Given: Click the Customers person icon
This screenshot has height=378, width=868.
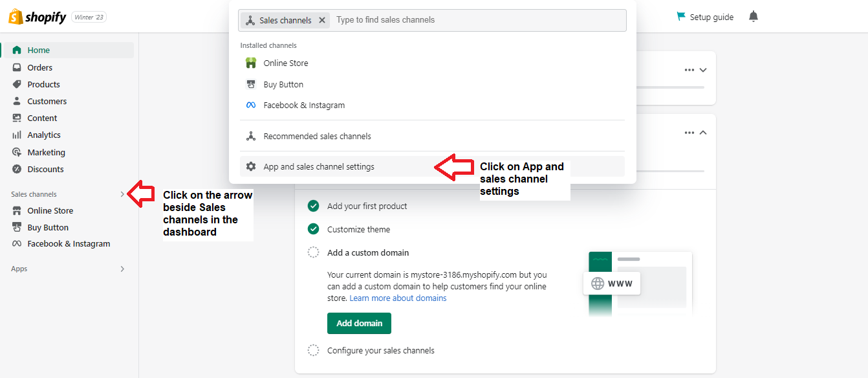Looking at the screenshot, I should coord(17,101).
